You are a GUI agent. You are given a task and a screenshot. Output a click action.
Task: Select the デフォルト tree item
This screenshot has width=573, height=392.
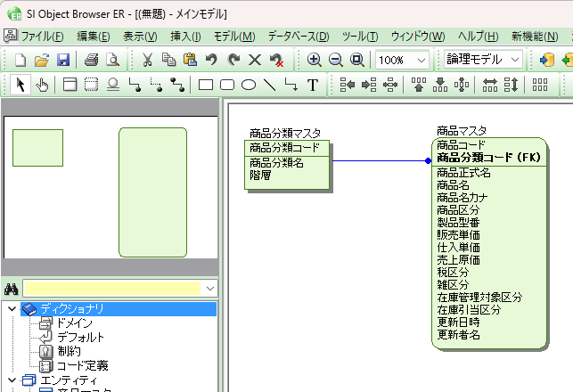[x=81, y=337]
